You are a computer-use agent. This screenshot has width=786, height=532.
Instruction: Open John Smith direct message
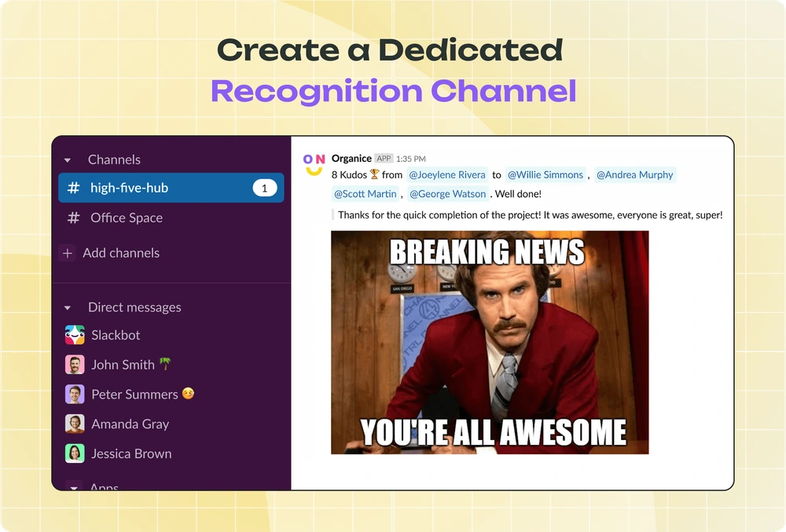coord(123,365)
